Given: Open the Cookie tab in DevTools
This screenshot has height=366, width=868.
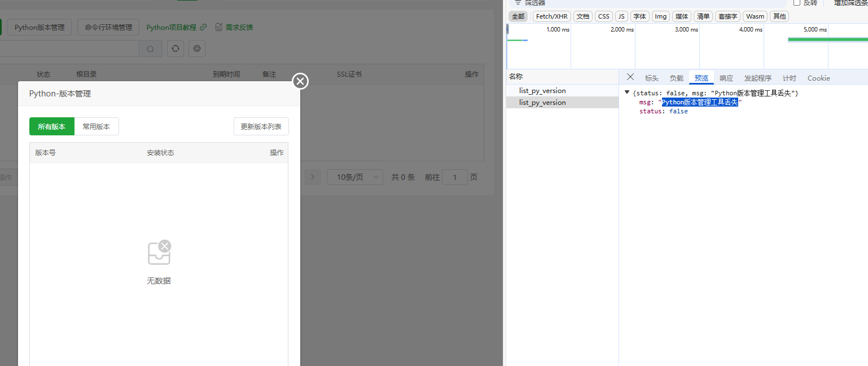Looking at the screenshot, I should click(x=818, y=78).
